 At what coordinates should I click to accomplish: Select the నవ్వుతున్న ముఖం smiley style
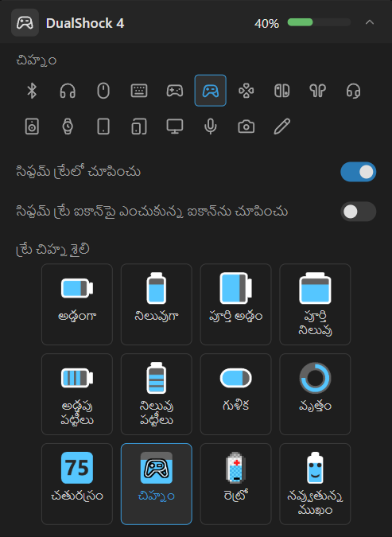tap(315, 484)
